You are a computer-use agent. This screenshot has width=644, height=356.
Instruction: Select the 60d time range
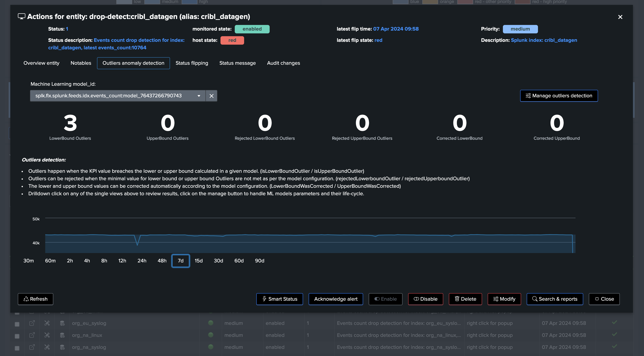point(239,261)
